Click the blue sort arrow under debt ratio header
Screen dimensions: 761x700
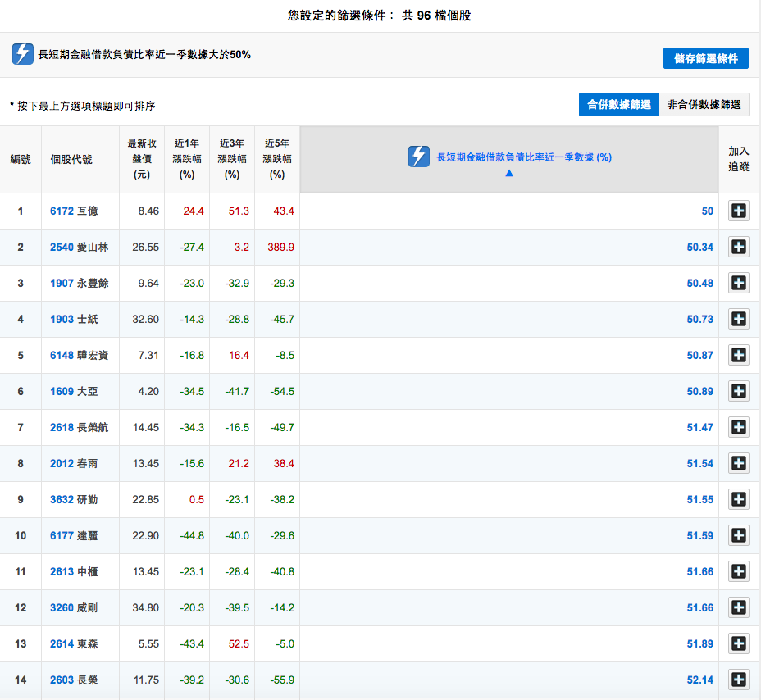[x=508, y=174]
